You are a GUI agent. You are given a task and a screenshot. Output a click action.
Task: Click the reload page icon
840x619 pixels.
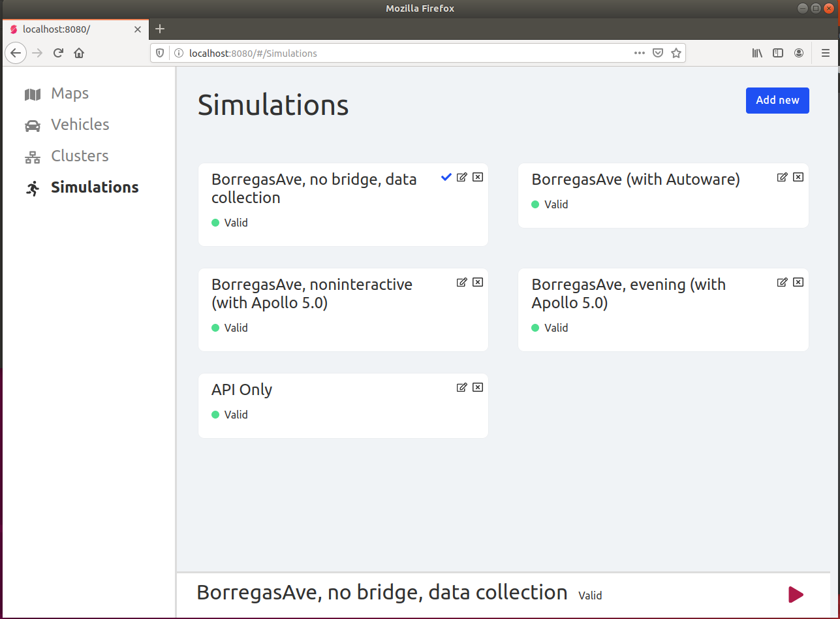pos(57,53)
